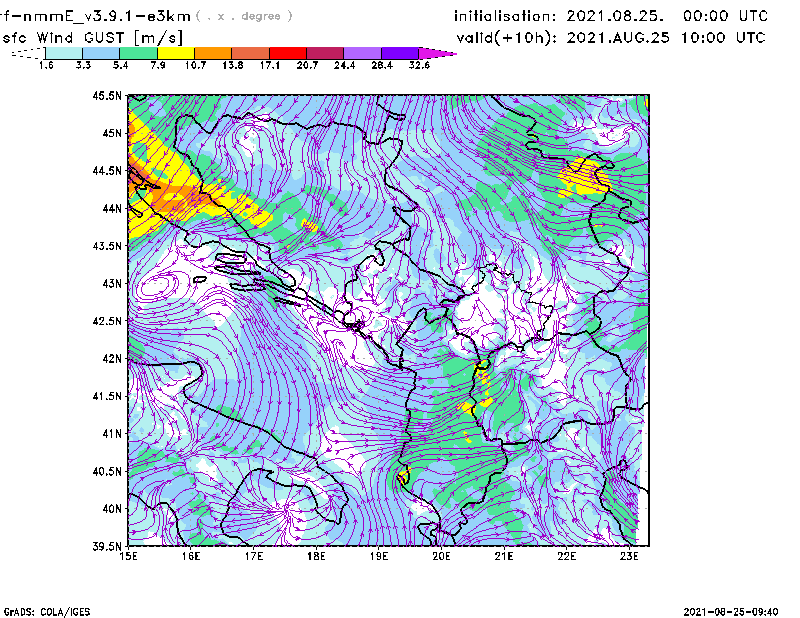800x618 pixels.
Task: Click the legend value '7.9'
Action: point(158,65)
